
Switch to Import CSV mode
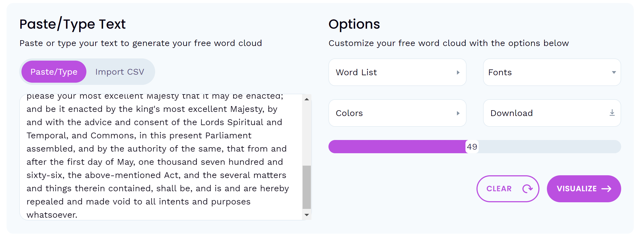coord(120,72)
